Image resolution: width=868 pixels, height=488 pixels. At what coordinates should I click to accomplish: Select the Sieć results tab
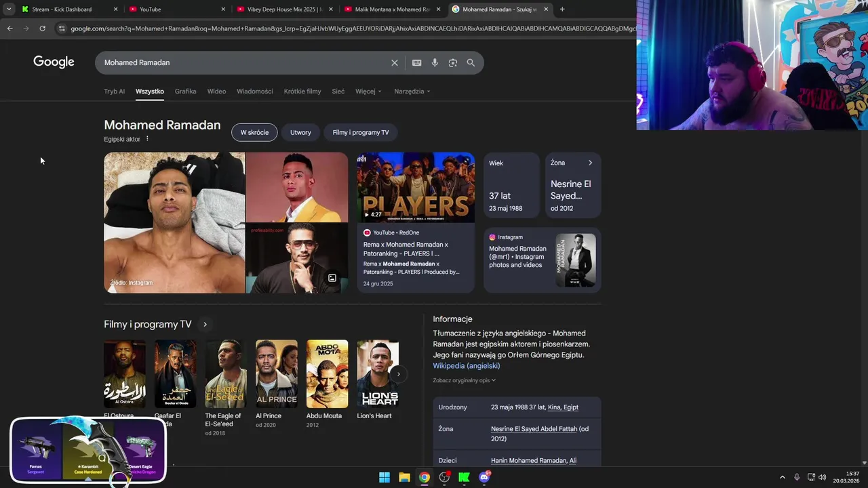tap(338, 91)
